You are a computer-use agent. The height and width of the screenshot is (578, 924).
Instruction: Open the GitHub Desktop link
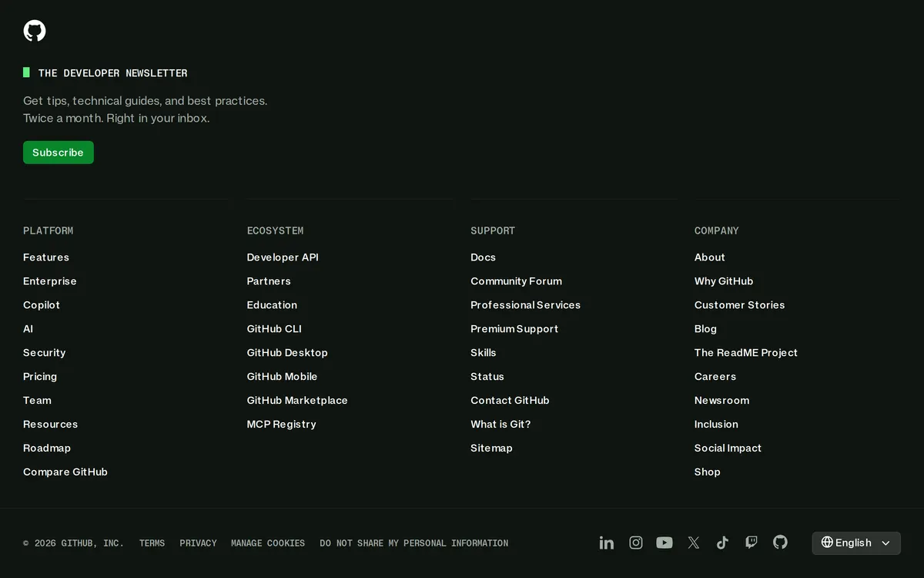tap(287, 353)
